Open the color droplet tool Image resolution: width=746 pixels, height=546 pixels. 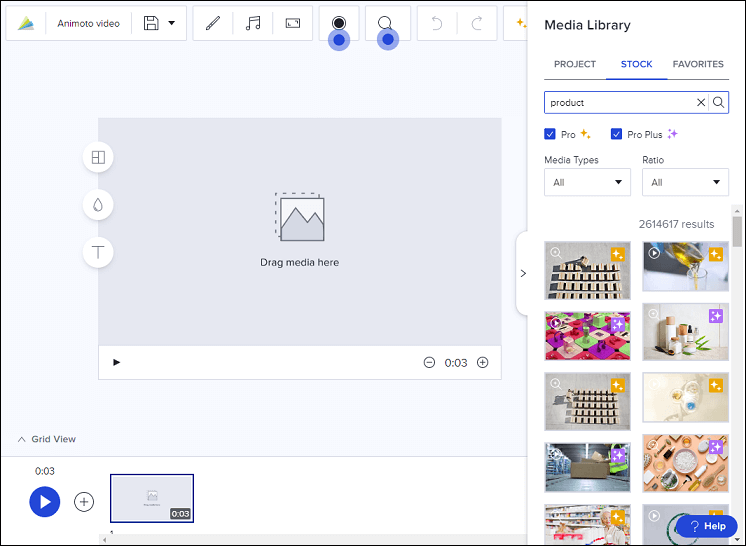98,205
